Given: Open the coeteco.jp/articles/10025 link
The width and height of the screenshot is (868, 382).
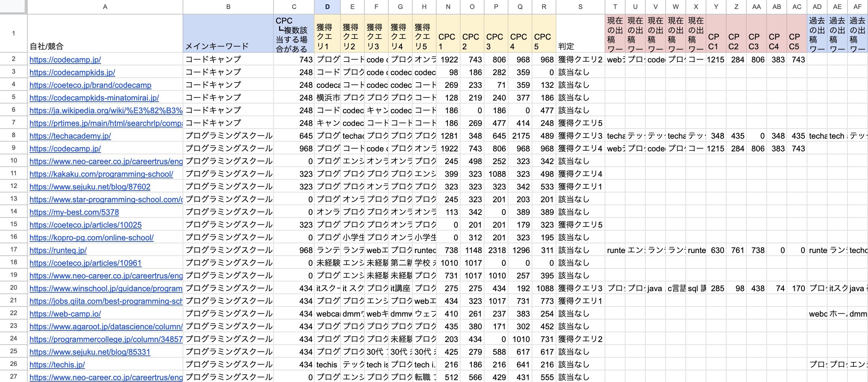Looking at the screenshot, I should pyautogui.click(x=86, y=225).
